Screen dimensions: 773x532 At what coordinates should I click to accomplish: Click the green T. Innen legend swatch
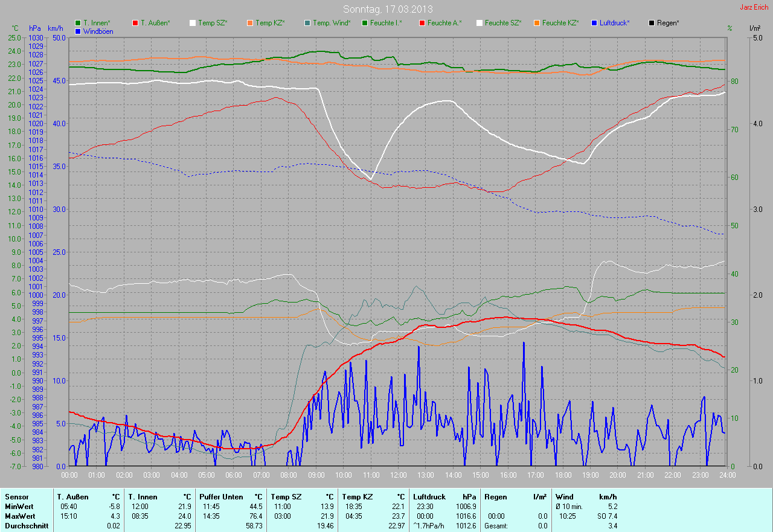point(78,23)
